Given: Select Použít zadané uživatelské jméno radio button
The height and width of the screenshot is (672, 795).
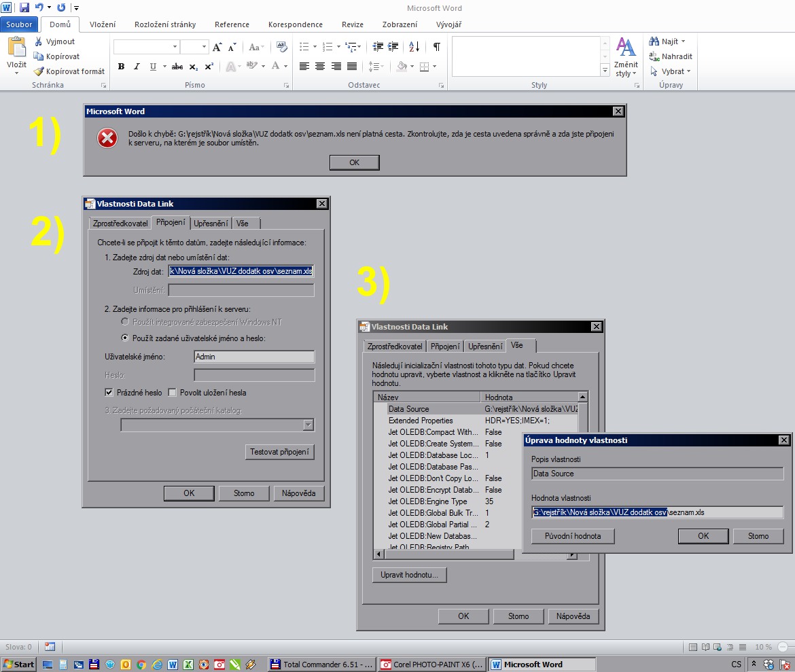Looking at the screenshot, I should click(124, 338).
